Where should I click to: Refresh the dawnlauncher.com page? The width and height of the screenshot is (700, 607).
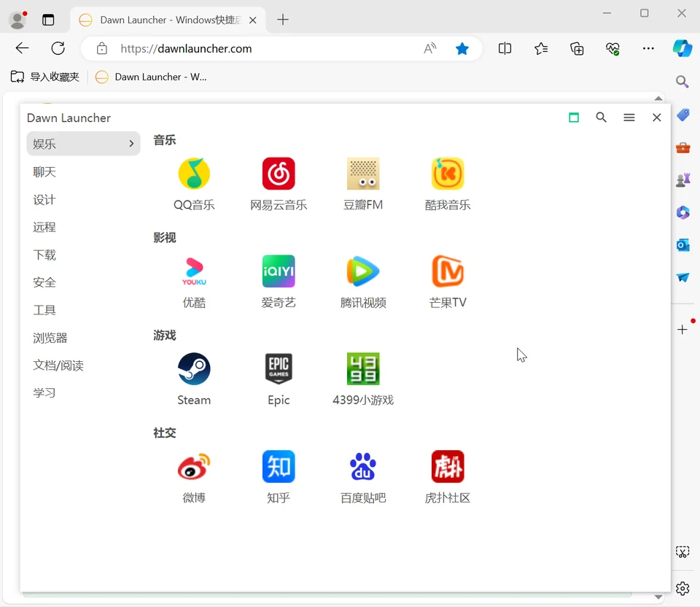(x=58, y=48)
